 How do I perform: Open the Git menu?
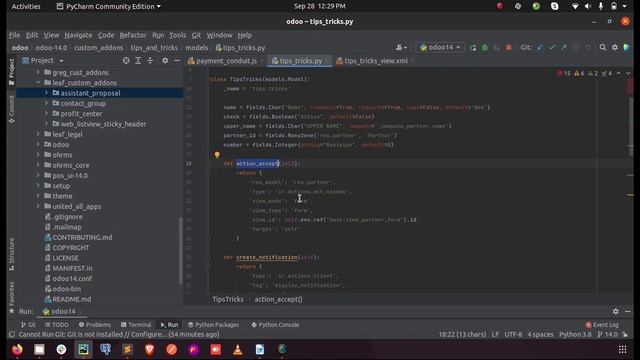(196, 35)
